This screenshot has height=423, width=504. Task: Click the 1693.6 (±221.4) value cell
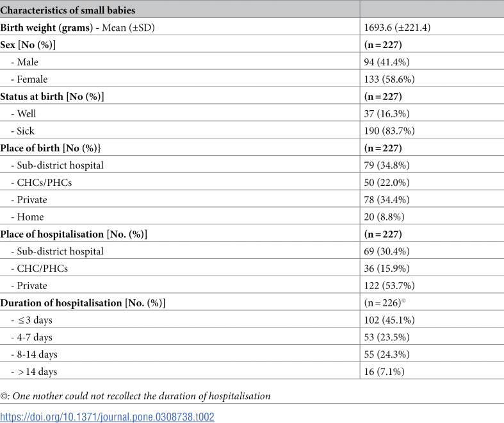click(x=397, y=28)
